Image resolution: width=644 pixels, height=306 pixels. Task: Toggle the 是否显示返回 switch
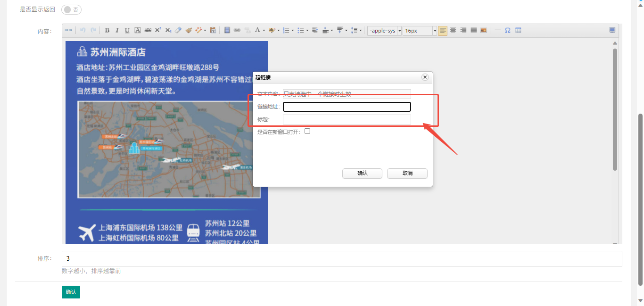pos(71,9)
